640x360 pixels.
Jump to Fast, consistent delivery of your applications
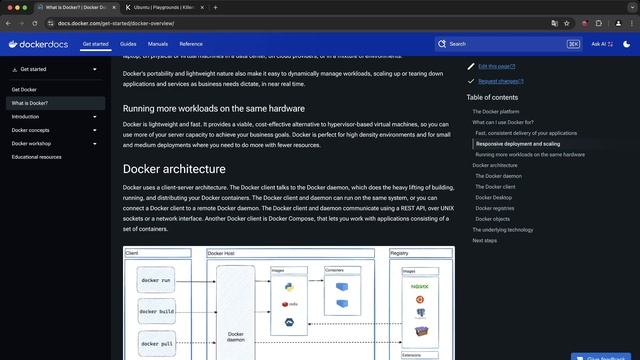click(526, 133)
